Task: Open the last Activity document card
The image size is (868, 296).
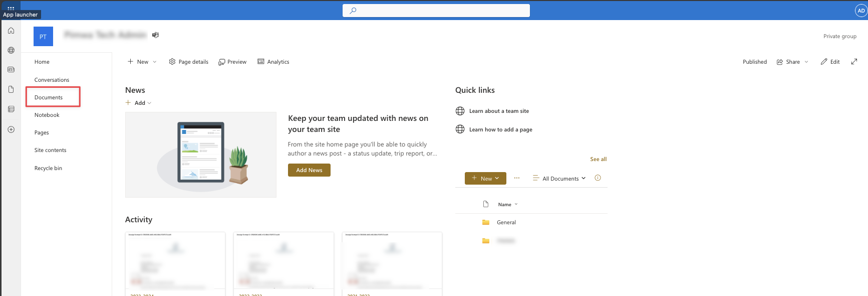Action: tap(392, 263)
